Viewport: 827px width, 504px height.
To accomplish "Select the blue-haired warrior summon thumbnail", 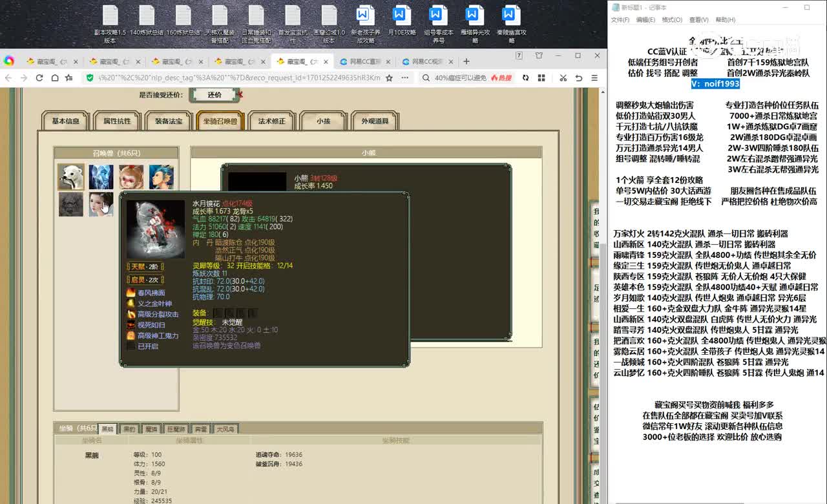I will click(x=162, y=176).
